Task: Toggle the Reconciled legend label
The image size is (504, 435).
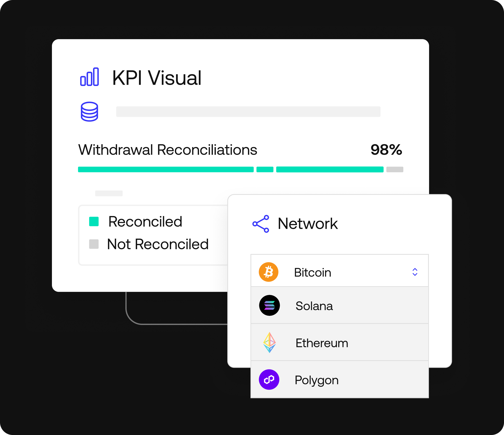Action: click(145, 222)
